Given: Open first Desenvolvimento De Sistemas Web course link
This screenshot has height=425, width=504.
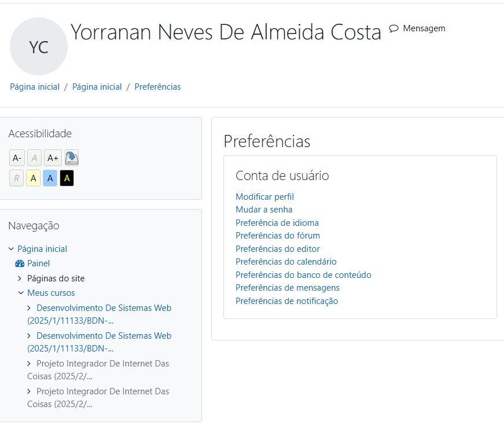Looking at the screenshot, I should 100,314.
